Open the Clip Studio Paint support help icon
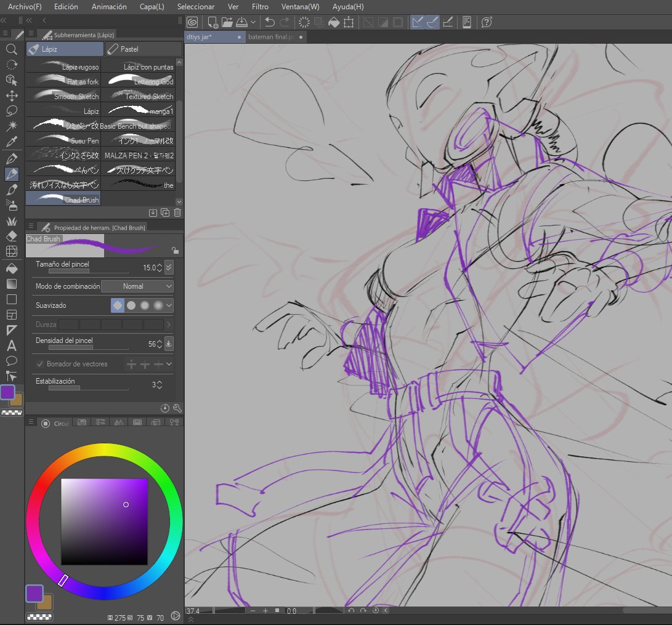672x625 pixels. point(487,22)
